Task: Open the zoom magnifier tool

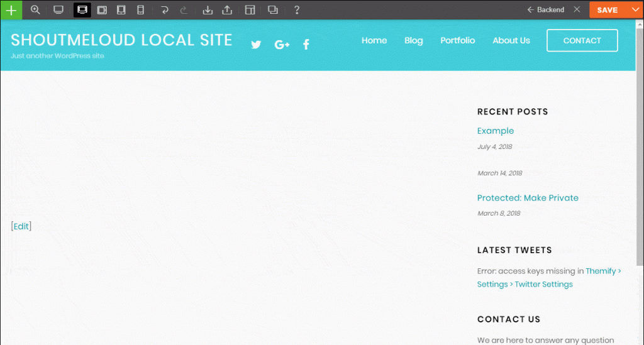Action: coord(35,10)
